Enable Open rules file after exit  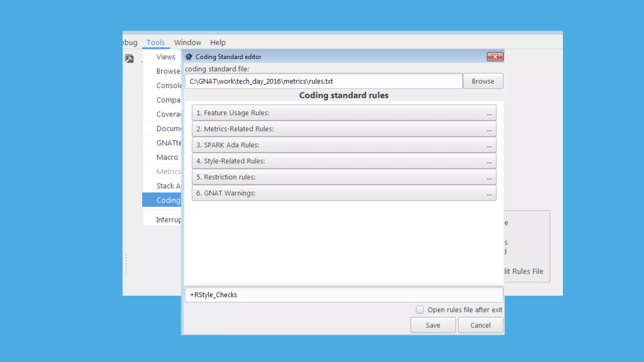[x=420, y=310]
